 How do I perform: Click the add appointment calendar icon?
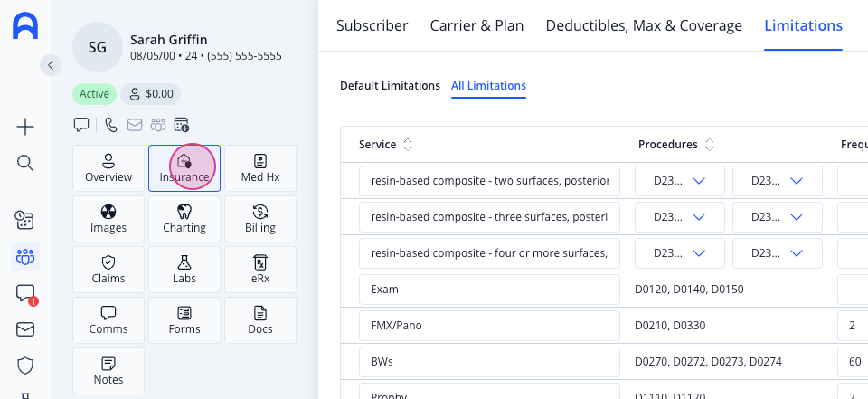tap(182, 125)
